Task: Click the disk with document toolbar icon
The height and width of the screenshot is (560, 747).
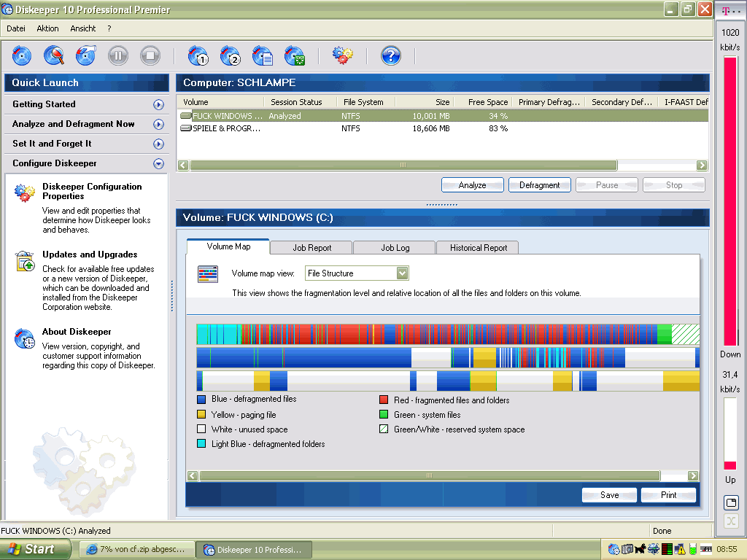Action: 263,55
